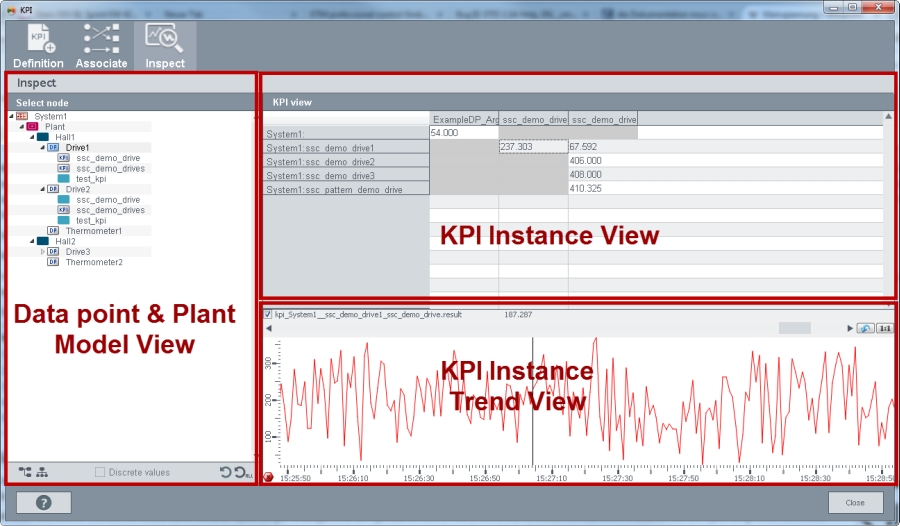Click the trend zoom icon beside 1:1

click(866, 328)
